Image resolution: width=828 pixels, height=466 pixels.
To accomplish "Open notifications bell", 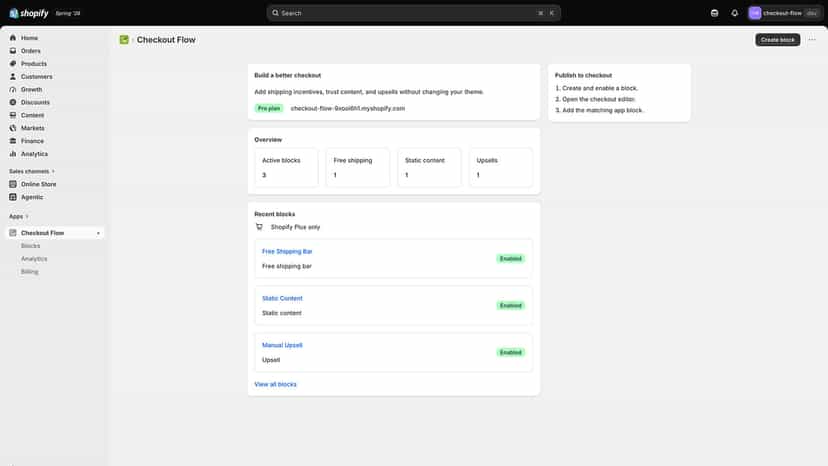I will [x=735, y=13].
